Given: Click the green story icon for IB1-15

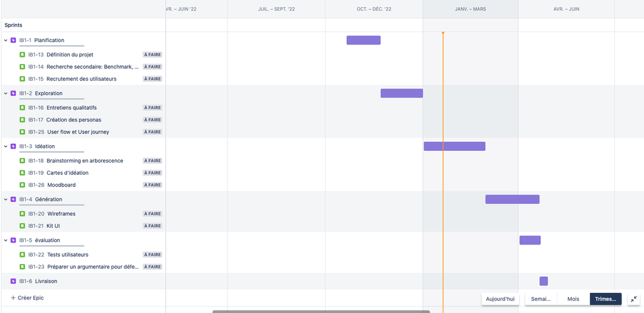Looking at the screenshot, I should (22, 79).
